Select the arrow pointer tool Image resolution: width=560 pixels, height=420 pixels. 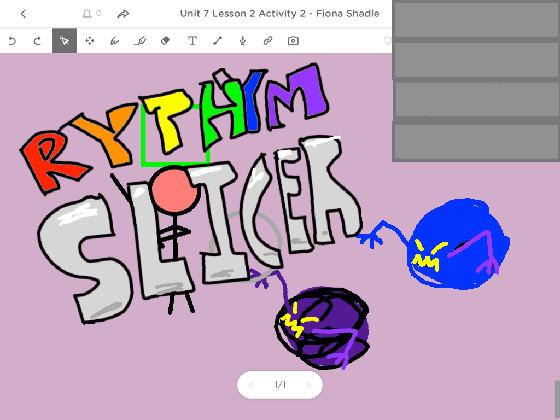pos(64,41)
